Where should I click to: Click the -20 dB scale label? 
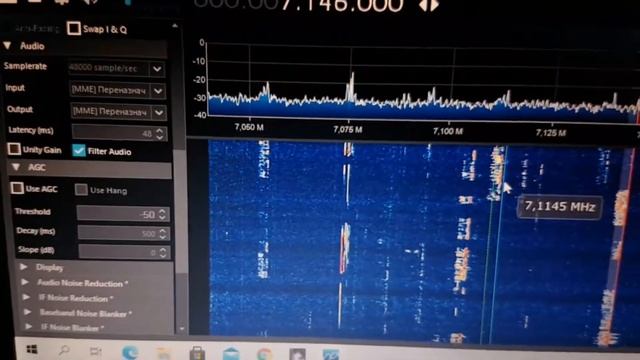199,80
